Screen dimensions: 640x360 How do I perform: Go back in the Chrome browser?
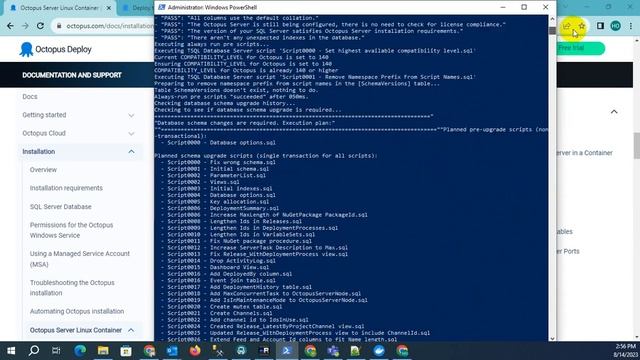[x=10, y=26]
